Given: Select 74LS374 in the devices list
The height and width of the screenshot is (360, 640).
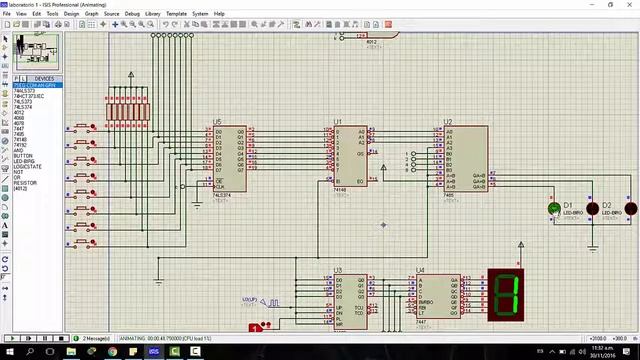Looking at the screenshot, I should point(23,107).
